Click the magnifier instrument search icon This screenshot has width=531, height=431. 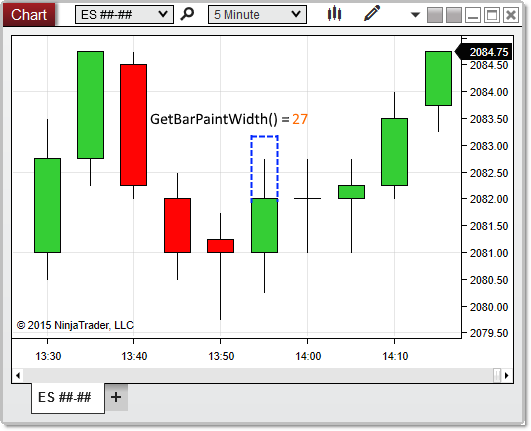[x=187, y=14]
